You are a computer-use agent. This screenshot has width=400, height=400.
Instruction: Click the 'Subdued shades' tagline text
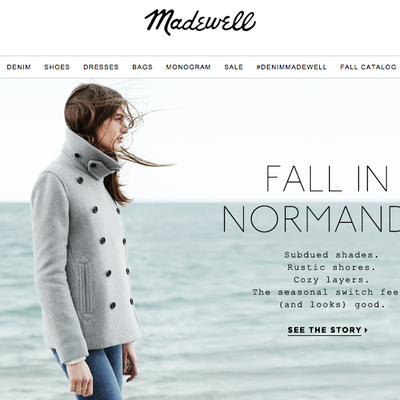(332, 255)
